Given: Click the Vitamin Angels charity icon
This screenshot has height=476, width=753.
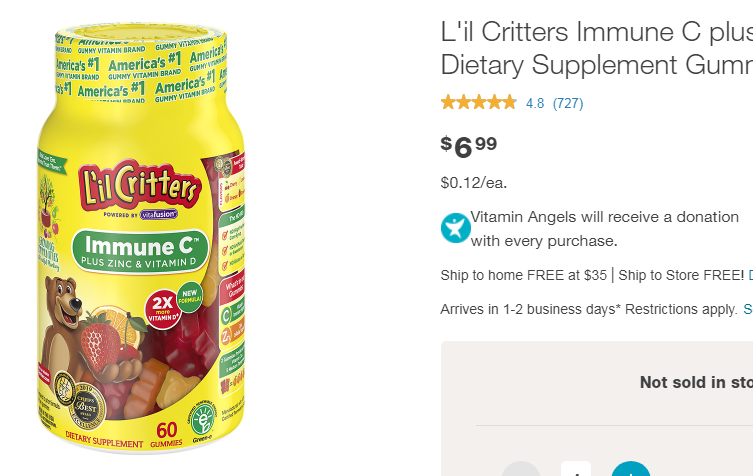Looking at the screenshot, I should pyautogui.click(x=455, y=228).
